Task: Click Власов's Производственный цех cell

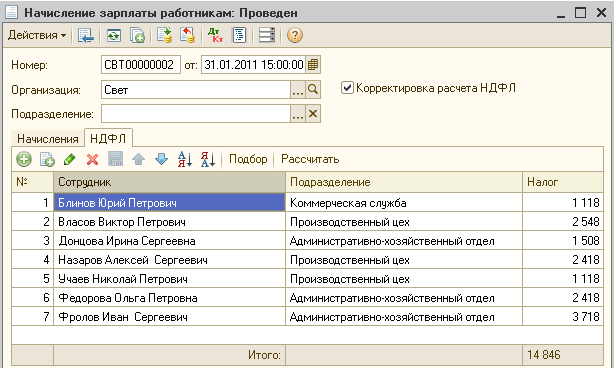Action: tap(404, 222)
